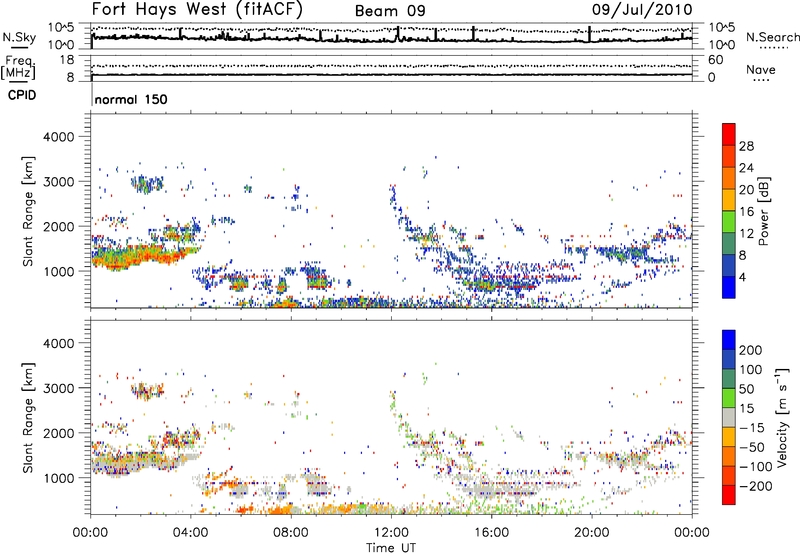Pick the blue bottom of power colorbar
The width and height of the screenshot is (800, 554).
tap(729, 287)
